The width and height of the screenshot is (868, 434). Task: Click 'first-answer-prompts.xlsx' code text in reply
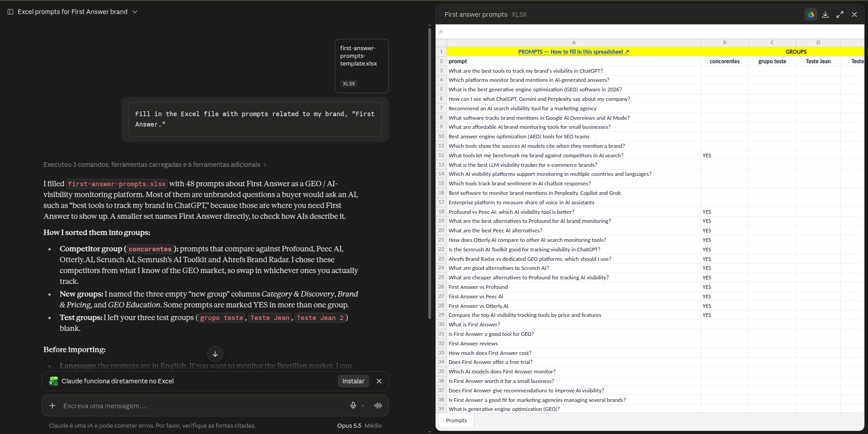click(117, 184)
